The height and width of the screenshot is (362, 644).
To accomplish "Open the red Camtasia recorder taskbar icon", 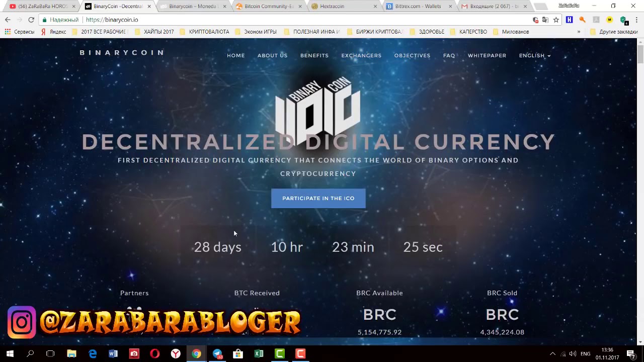I will [300, 353].
